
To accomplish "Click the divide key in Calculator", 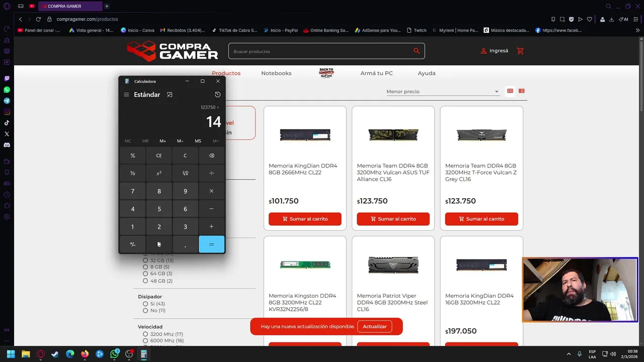I will (211, 173).
